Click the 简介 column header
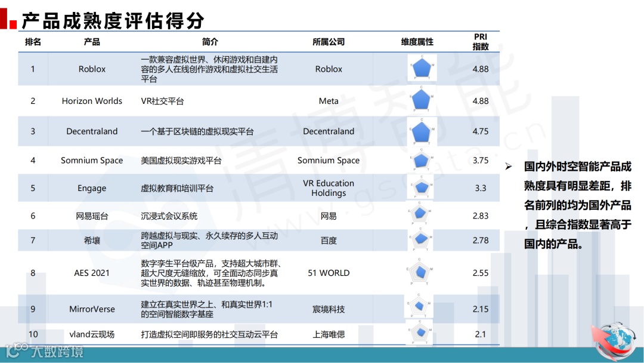The width and height of the screenshot is (644, 363). point(210,42)
